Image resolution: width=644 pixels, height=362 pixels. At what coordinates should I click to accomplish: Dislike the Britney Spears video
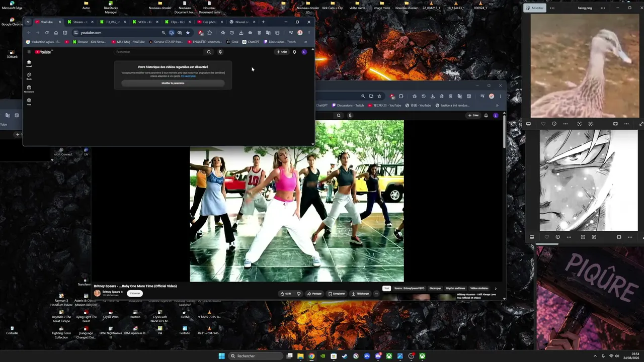tap(298, 294)
